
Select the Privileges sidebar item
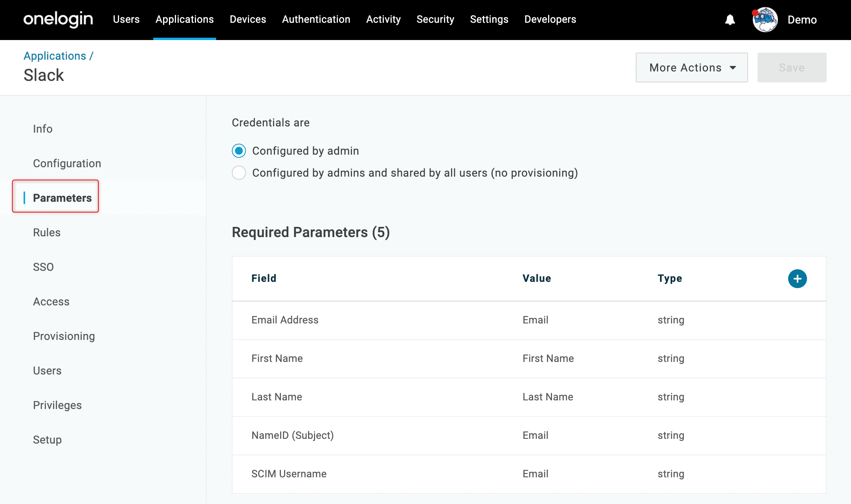(57, 405)
